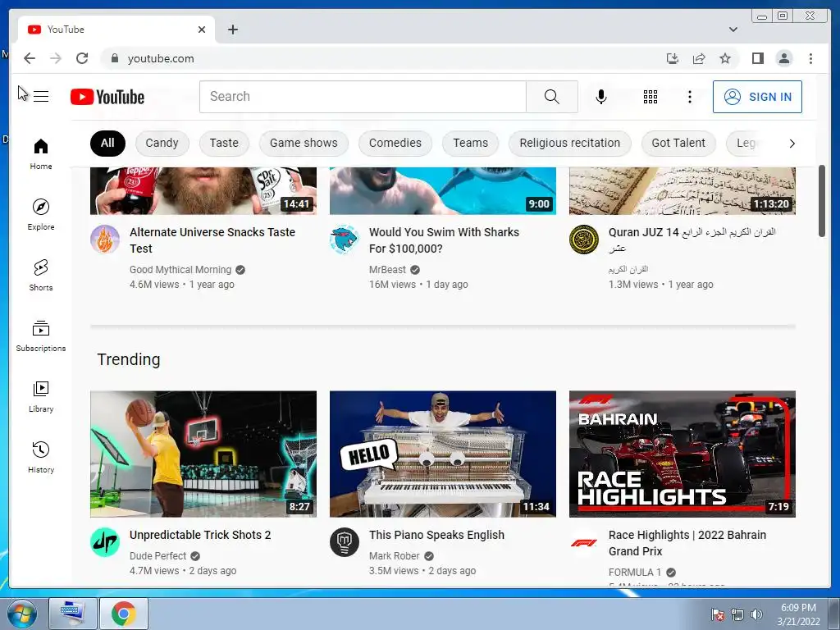
Task: Click the install app icon in address bar
Action: [x=673, y=58]
